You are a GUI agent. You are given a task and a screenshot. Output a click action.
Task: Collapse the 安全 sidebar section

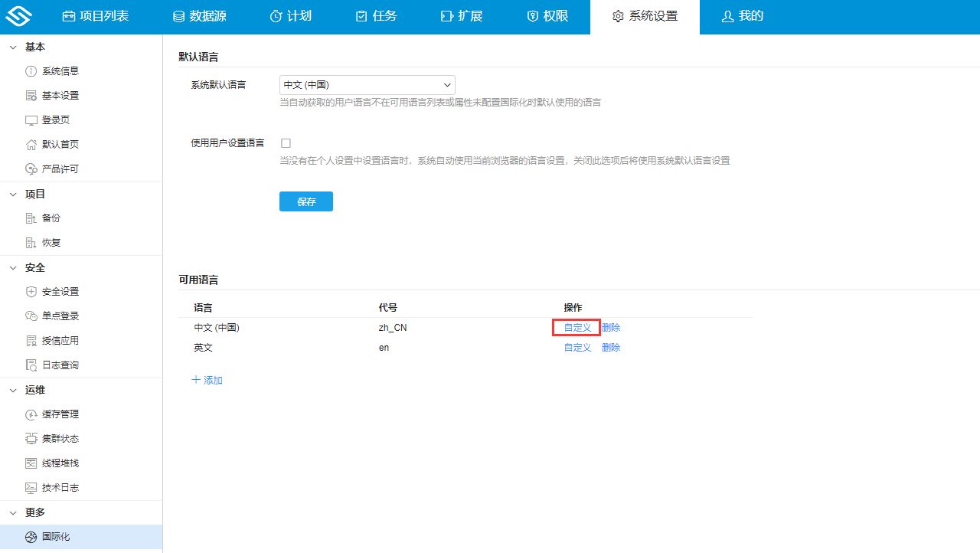coord(12,267)
